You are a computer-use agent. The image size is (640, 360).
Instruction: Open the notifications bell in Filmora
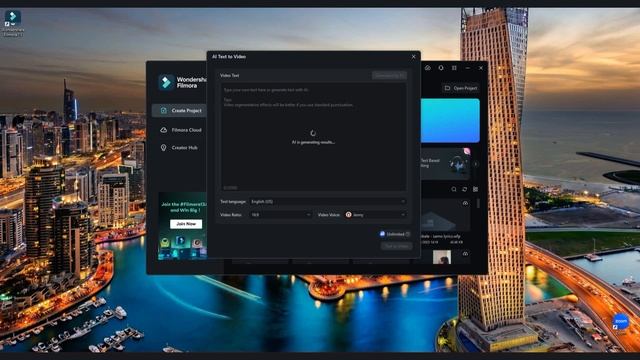point(441,68)
